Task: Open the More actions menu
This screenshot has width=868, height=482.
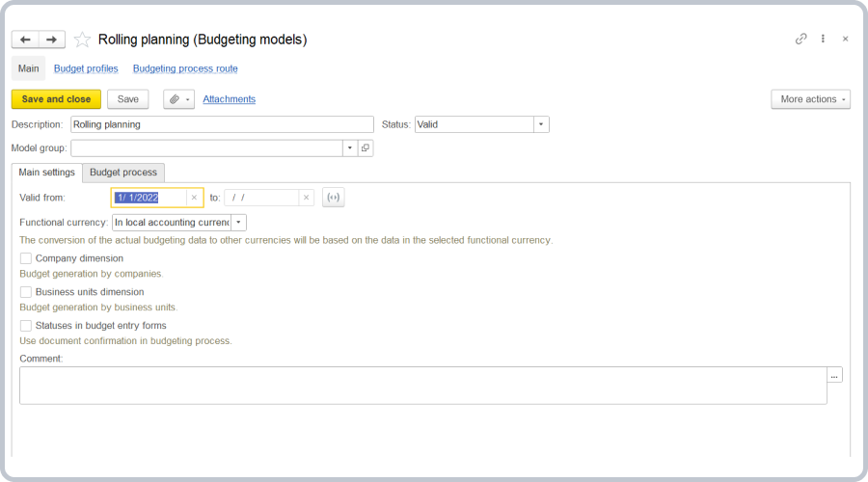Action: click(810, 99)
